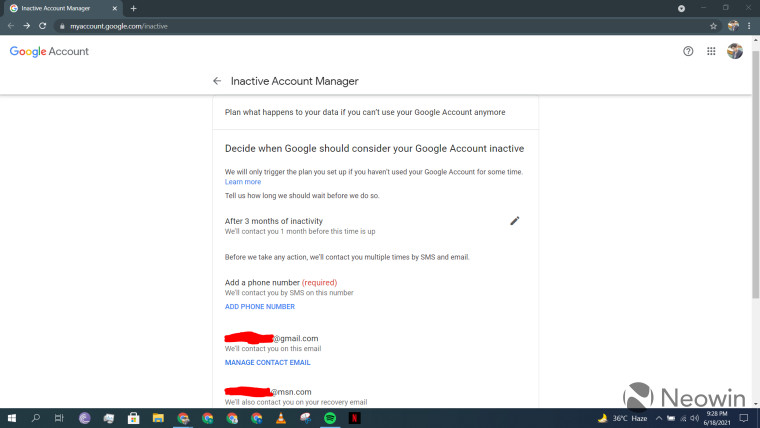
Task: Open VLC media player from the taskbar
Action: point(281,418)
